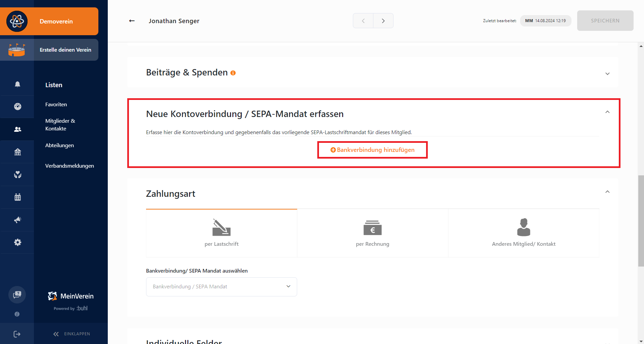
Task: Expand the Beiträge & Spenden section
Action: pos(607,74)
